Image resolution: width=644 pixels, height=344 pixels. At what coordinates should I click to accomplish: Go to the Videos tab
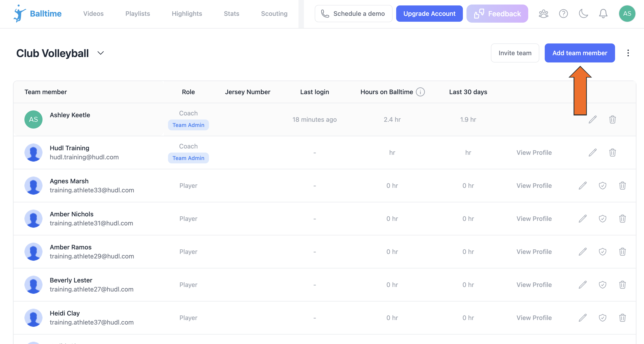pos(93,14)
